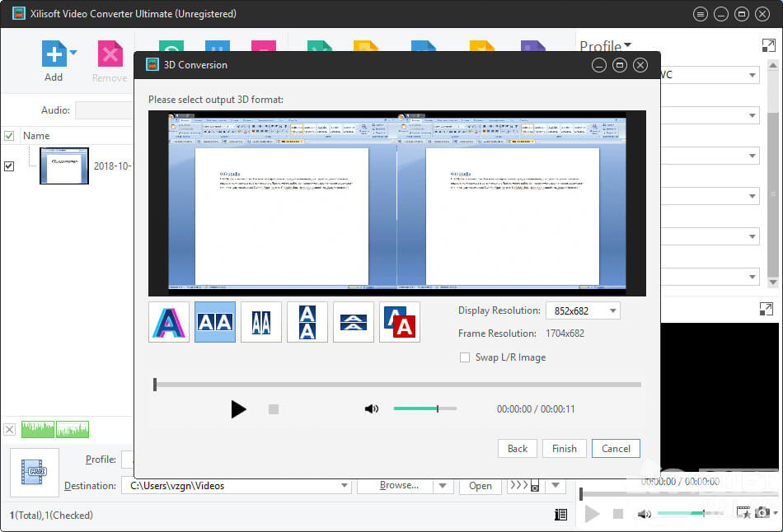Click the Finish button
The image size is (783, 532).
coord(565,449)
